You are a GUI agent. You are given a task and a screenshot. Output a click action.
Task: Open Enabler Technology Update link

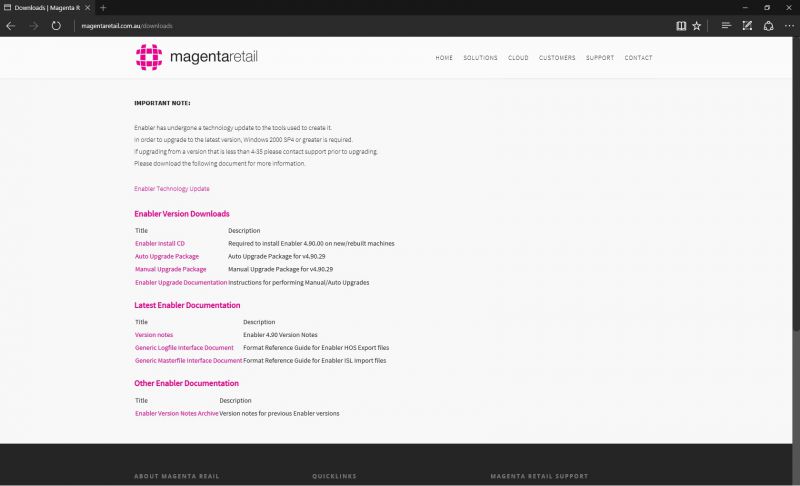(172, 189)
